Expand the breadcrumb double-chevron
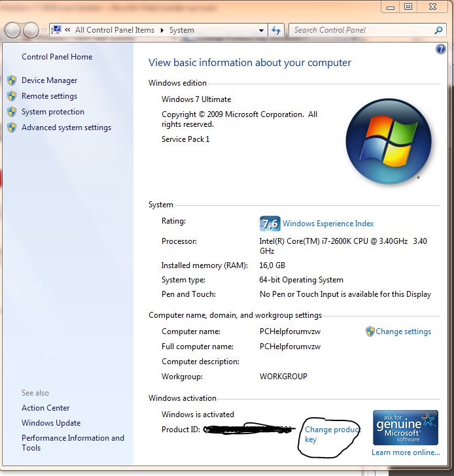 click(68, 30)
